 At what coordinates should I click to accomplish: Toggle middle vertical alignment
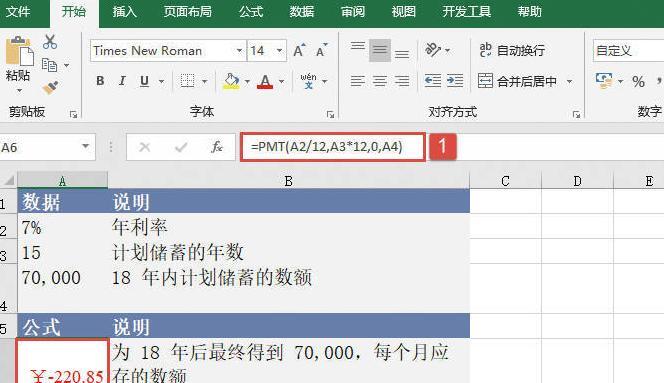(x=380, y=50)
